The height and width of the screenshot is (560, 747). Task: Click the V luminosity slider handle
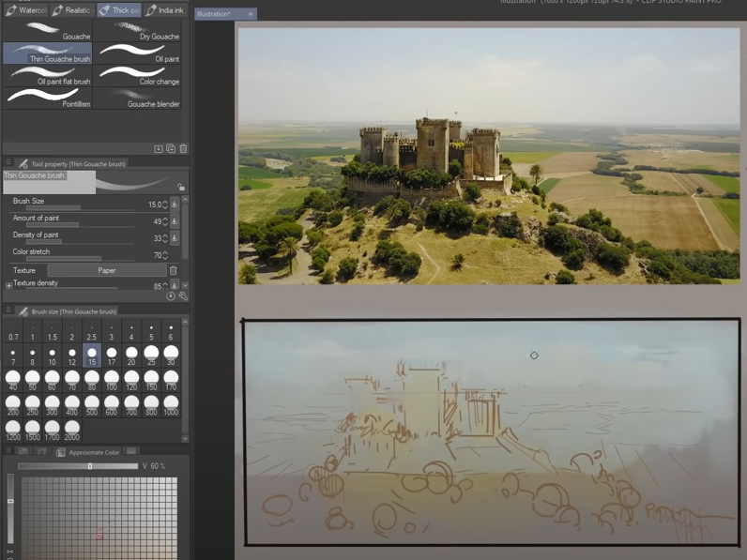pos(90,466)
